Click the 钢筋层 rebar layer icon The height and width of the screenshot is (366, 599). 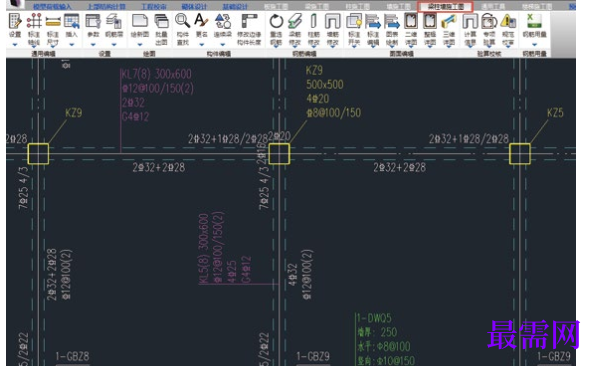click(114, 21)
